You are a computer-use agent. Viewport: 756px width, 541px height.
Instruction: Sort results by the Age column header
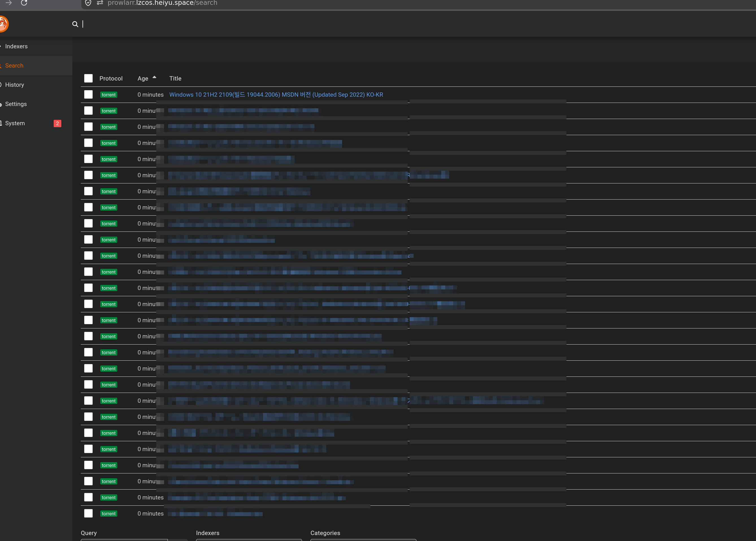click(x=143, y=78)
